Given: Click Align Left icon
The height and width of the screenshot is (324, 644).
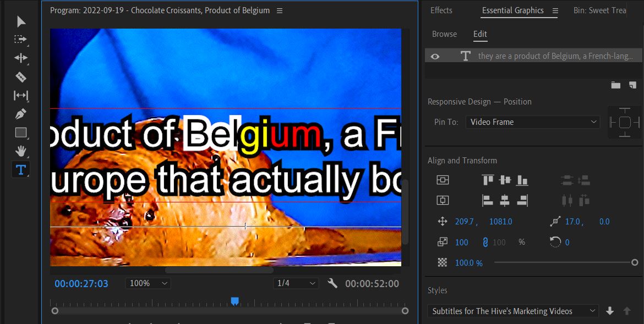Looking at the screenshot, I should click(x=488, y=200).
